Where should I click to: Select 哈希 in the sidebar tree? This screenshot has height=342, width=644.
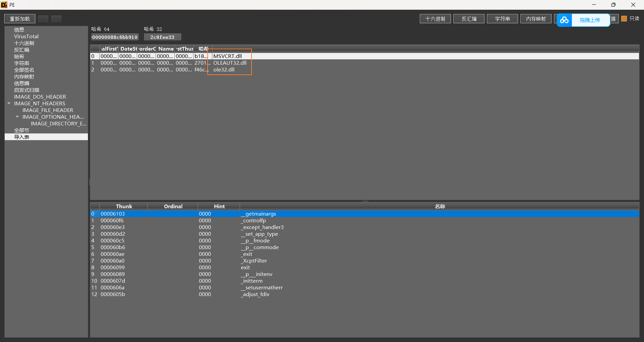click(x=19, y=56)
